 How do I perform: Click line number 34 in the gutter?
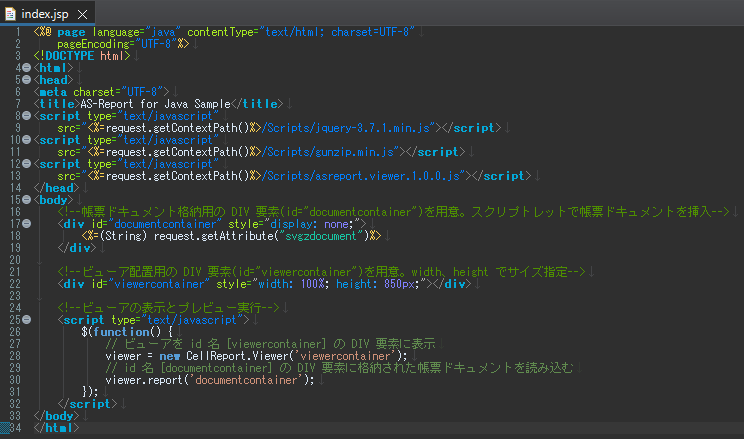click(16, 428)
